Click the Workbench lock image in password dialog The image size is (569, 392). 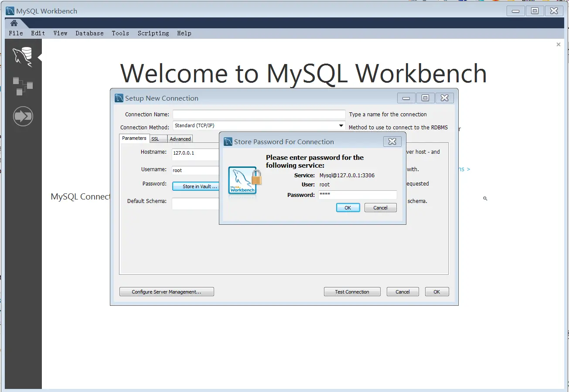(245, 182)
